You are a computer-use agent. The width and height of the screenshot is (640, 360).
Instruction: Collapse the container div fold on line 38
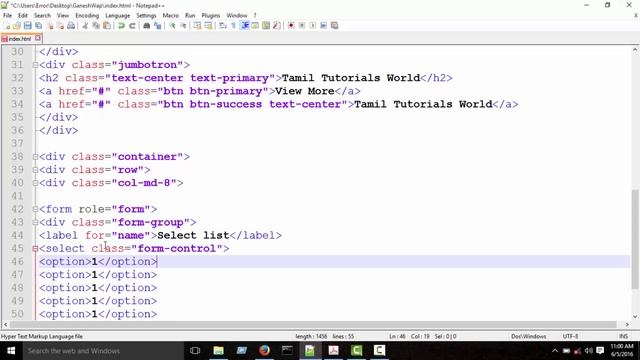(36, 157)
